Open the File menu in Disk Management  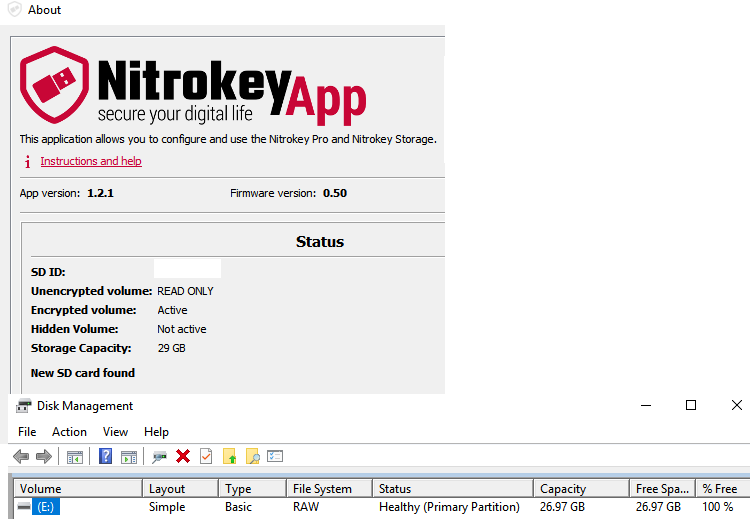(x=27, y=432)
